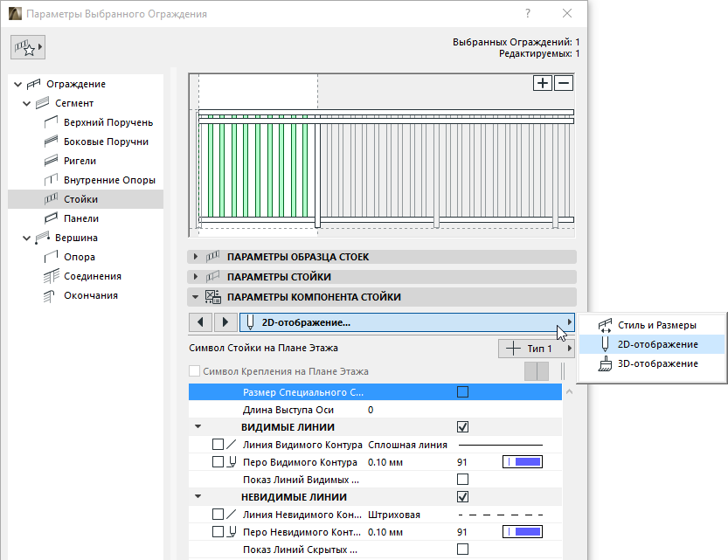728x560 pixels.
Task: Click pen color 91 swatch
Action: [x=523, y=462]
